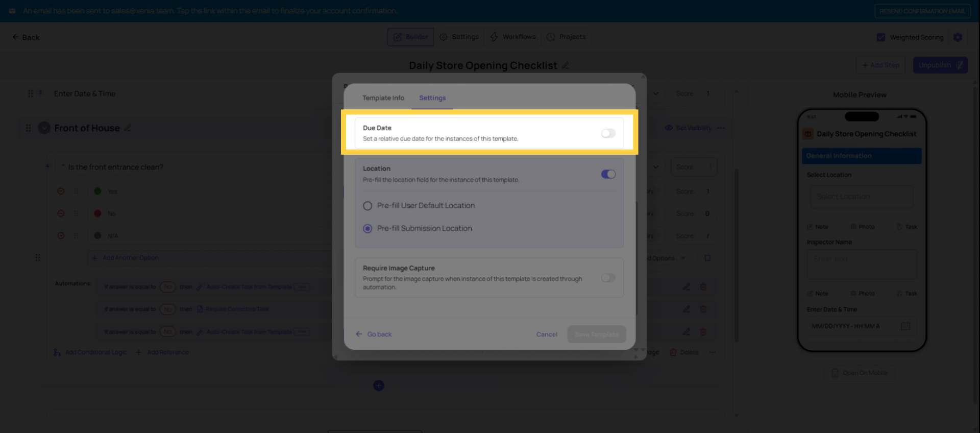
Task: Remove the N/A answer option
Action: point(61,236)
